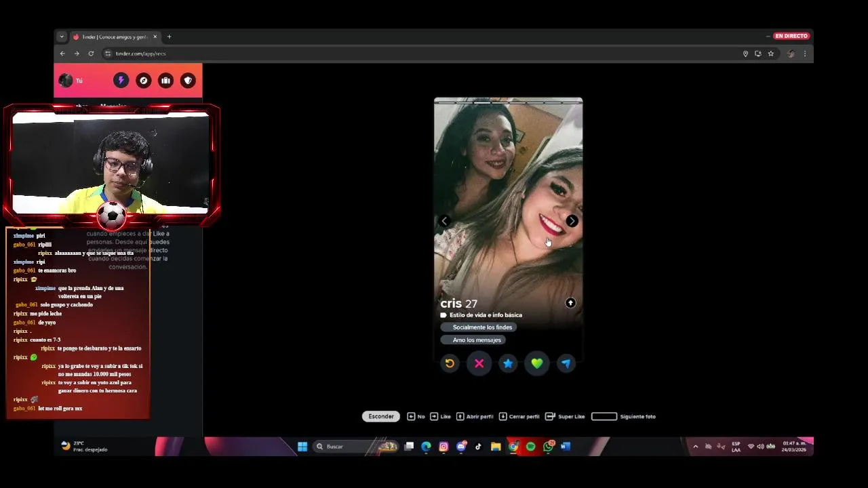Click the install app icon in address bar

pyautogui.click(x=758, y=54)
